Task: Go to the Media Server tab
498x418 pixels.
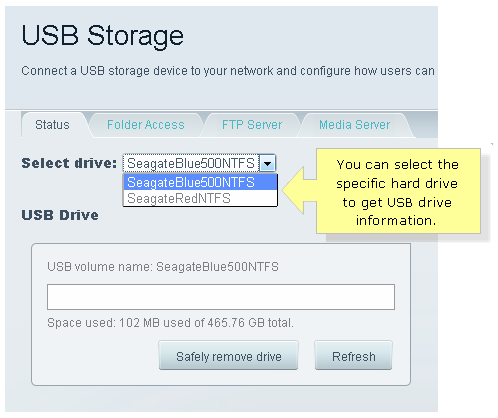Action: point(354,125)
